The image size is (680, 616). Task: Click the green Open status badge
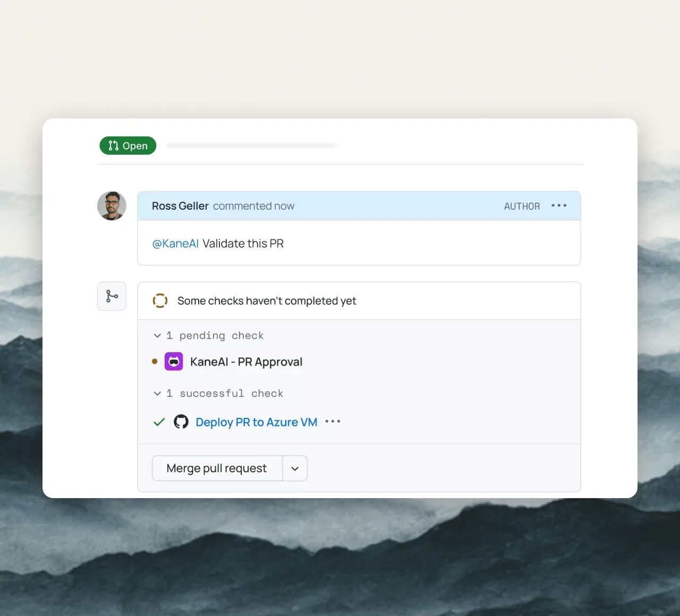pyautogui.click(x=128, y=146)
